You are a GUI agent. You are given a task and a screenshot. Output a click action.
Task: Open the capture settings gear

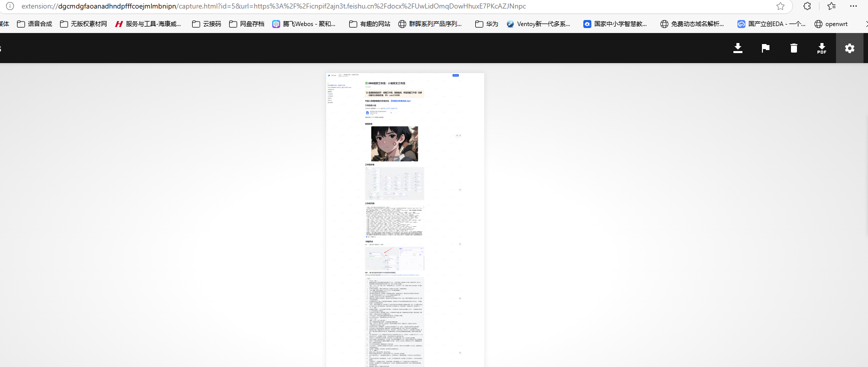coord(849,48)
